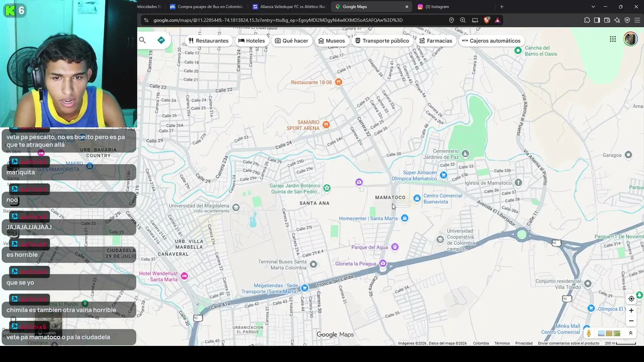Select the Megatiendas Sede Transporte pin

tap(304, 288)
